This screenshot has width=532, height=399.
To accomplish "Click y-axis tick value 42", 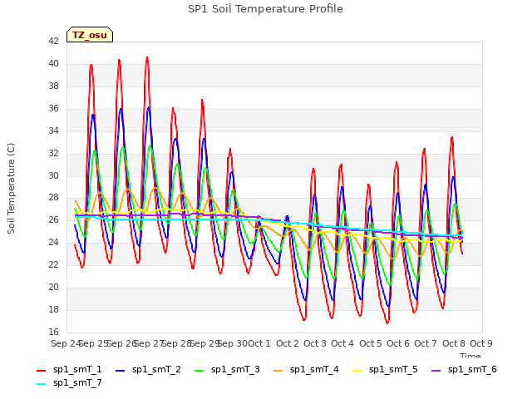I will [53, 41].
